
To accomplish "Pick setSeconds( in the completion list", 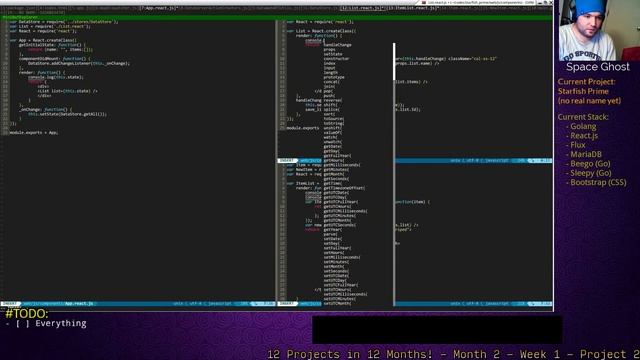I will click(336, 271).
